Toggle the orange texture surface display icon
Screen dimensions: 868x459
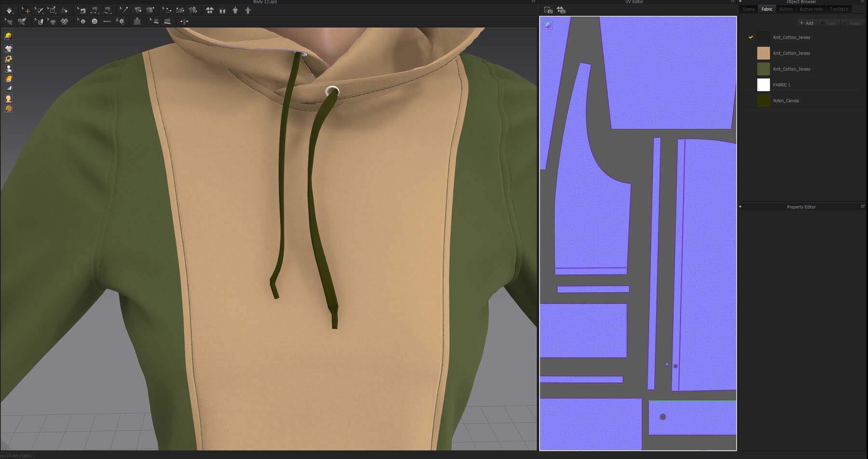(x=9, y=79)
